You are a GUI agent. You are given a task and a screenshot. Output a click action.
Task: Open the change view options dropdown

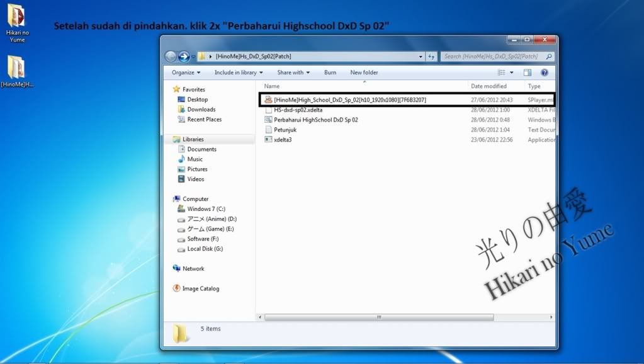(512, 72)
